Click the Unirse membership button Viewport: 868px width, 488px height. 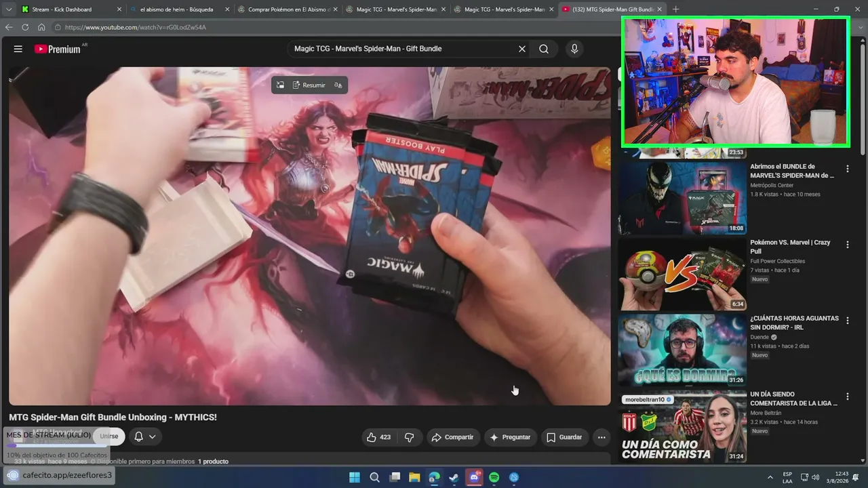109,436
